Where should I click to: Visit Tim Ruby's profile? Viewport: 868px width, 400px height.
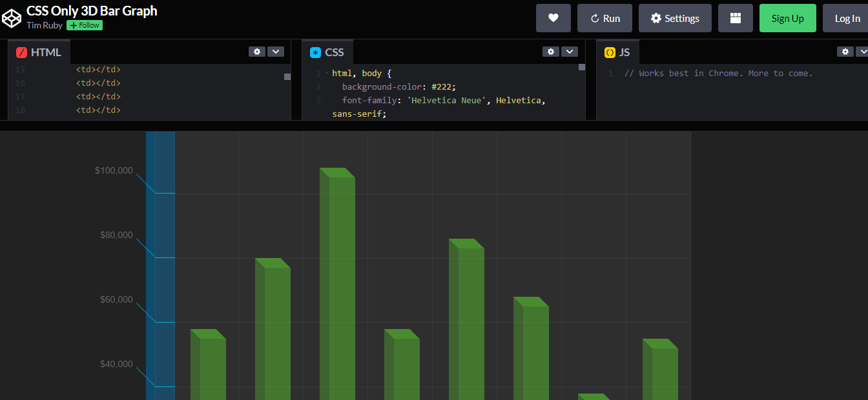[x=45, y=25]
